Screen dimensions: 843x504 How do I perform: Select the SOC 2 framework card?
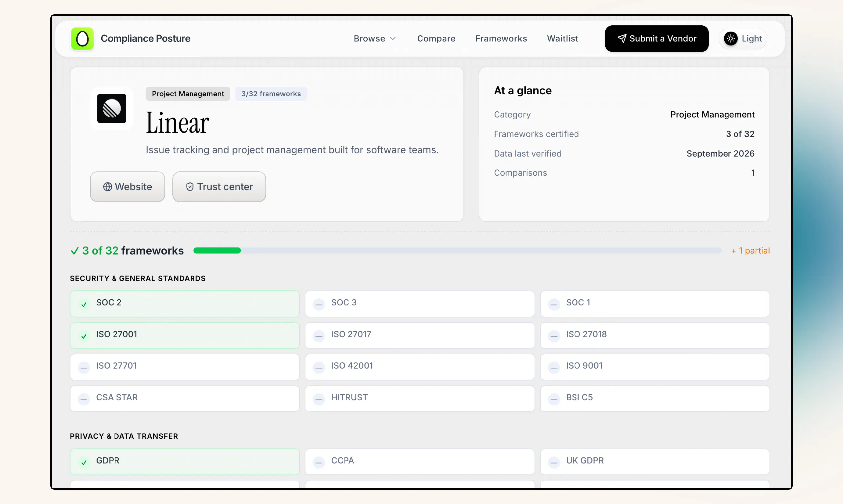click(185, 304)
